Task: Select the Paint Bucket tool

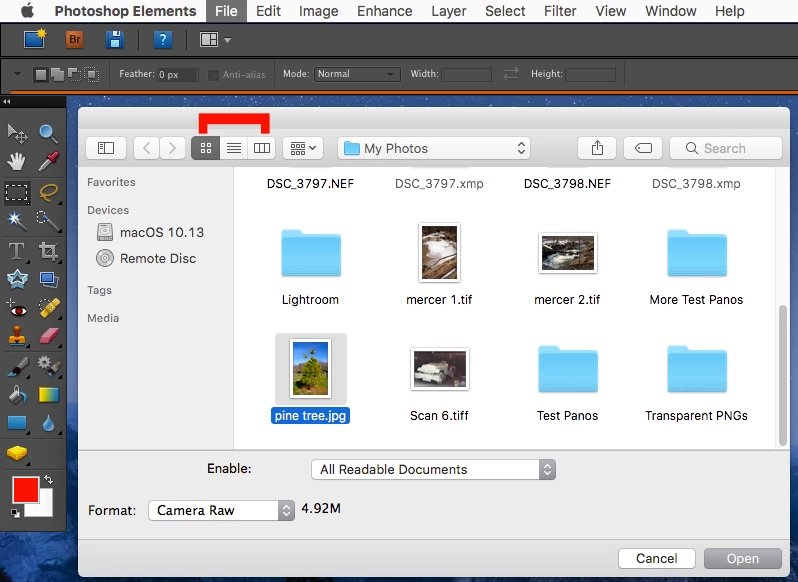Action: [x=17, y=395]
